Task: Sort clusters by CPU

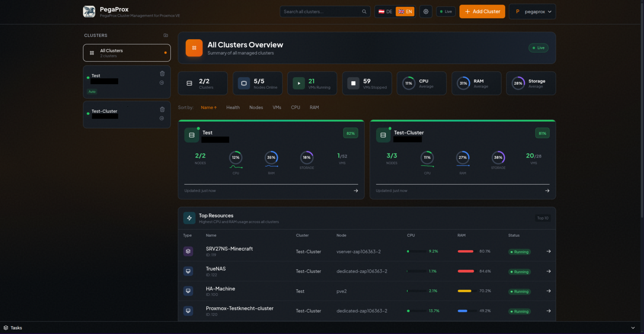Action: (x=295, y=107)
